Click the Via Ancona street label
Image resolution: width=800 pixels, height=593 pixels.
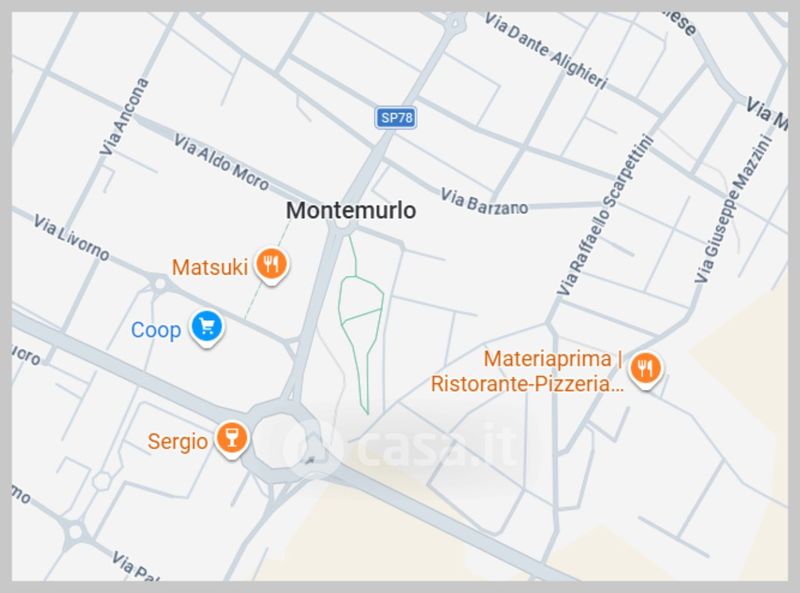pos(124,117)
